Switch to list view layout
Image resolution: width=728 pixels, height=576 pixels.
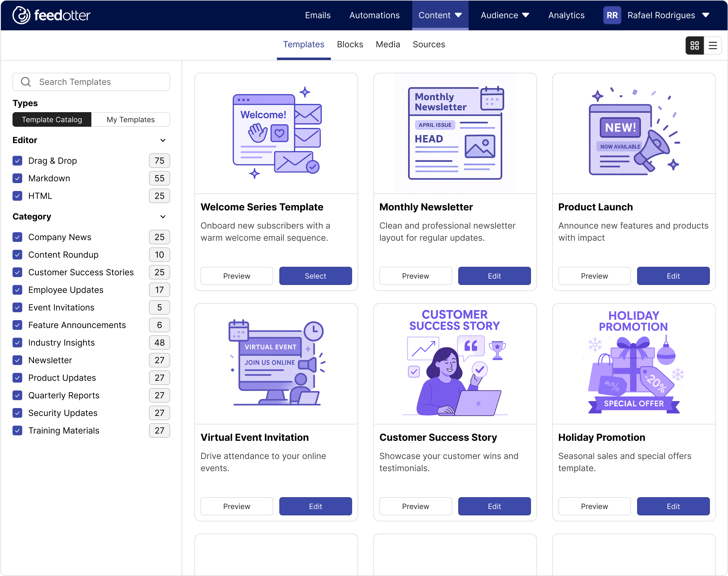713,45
